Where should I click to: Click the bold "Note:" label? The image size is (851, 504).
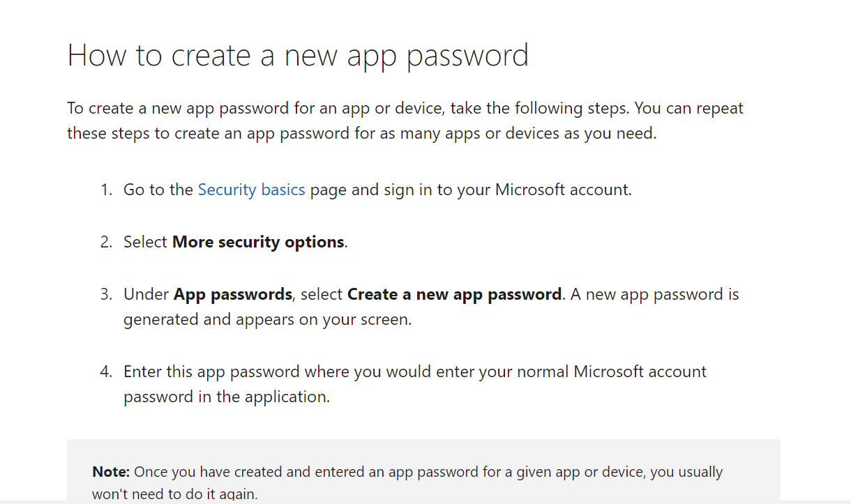[x=111, y=472]
